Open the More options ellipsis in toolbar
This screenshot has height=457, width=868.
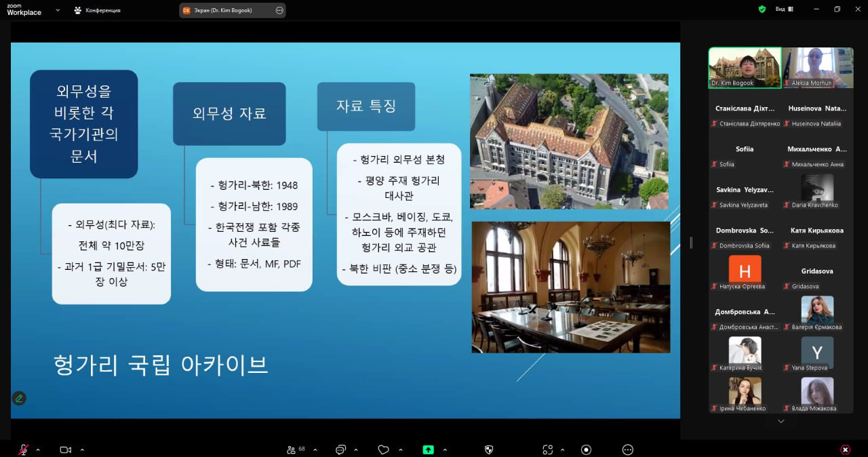(x=628, y=450)
